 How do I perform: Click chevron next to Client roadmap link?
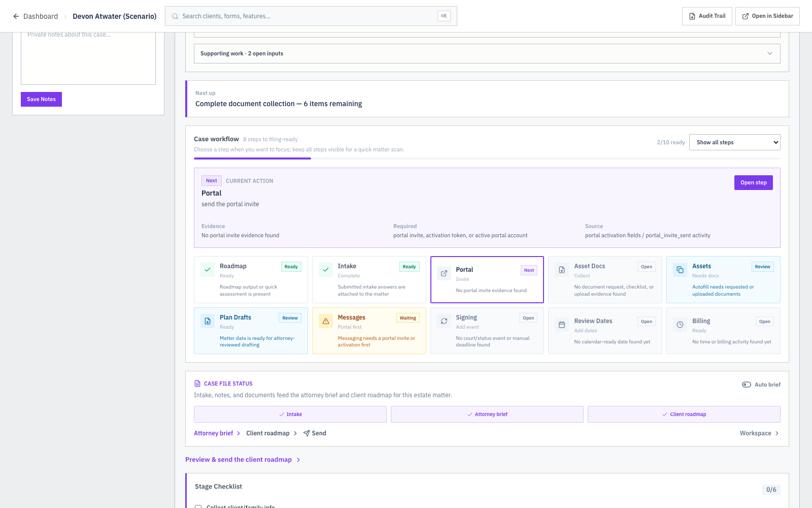[x=295, y=433]
